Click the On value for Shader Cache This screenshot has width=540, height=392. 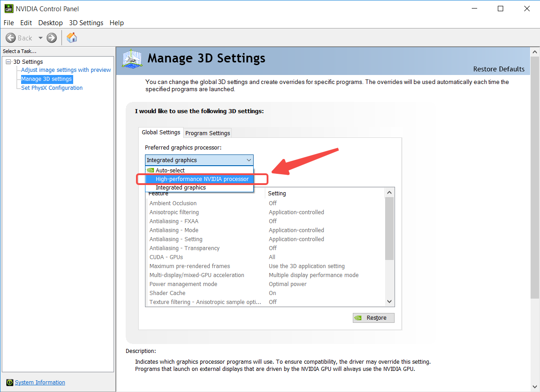click(x=272, y=293)
